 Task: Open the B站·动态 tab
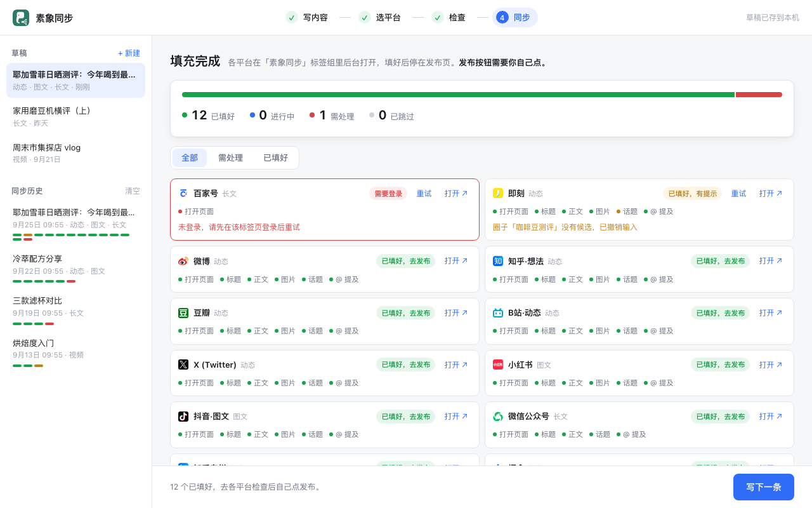tap(771, 313)
